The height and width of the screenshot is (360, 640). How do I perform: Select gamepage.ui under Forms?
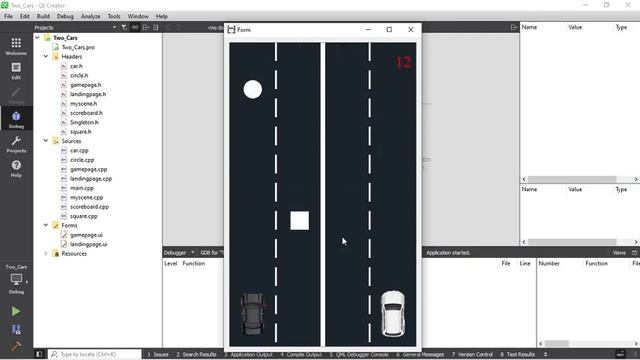86,235
